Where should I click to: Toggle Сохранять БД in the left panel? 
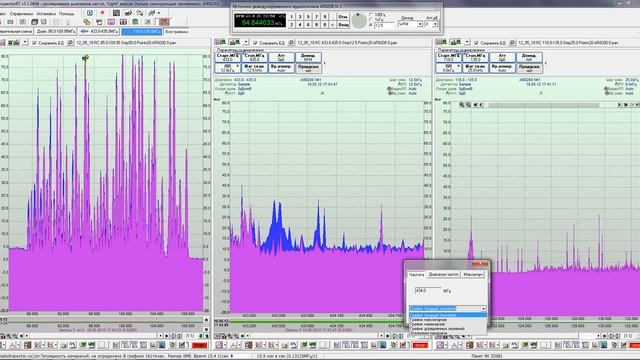(34, 42)
